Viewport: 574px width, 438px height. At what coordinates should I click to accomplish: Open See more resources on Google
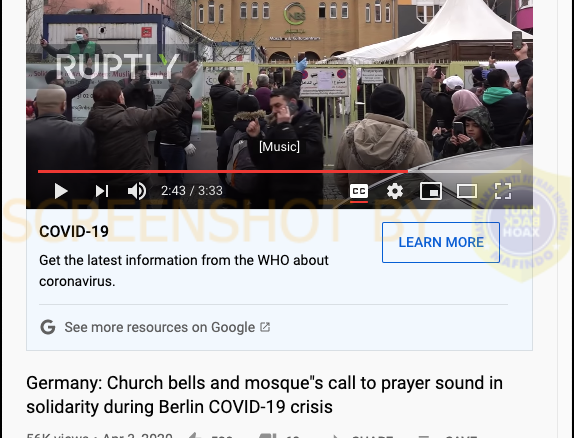(160, 327)
